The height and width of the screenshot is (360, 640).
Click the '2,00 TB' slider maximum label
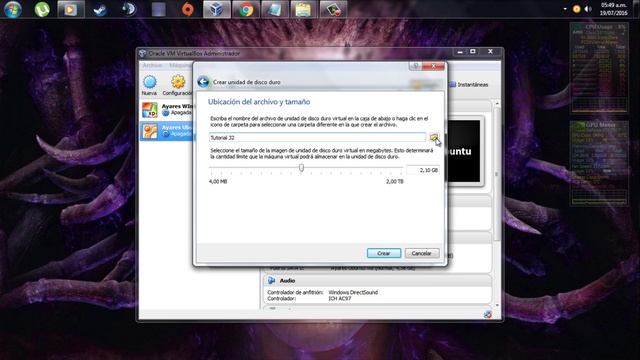[395, 181]
